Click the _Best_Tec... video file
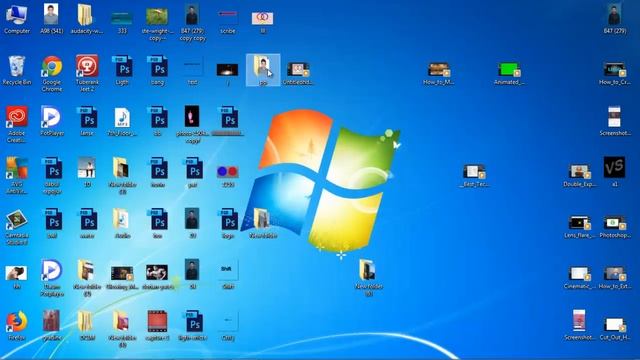640x360 pixels. [x=474, y=176]
